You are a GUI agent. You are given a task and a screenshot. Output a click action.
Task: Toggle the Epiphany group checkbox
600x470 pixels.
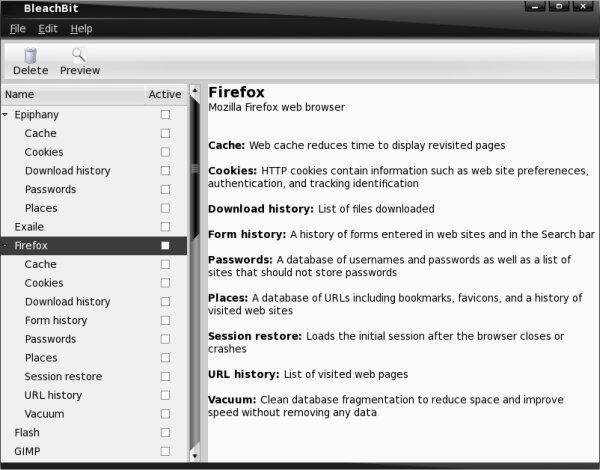(165, 114)
